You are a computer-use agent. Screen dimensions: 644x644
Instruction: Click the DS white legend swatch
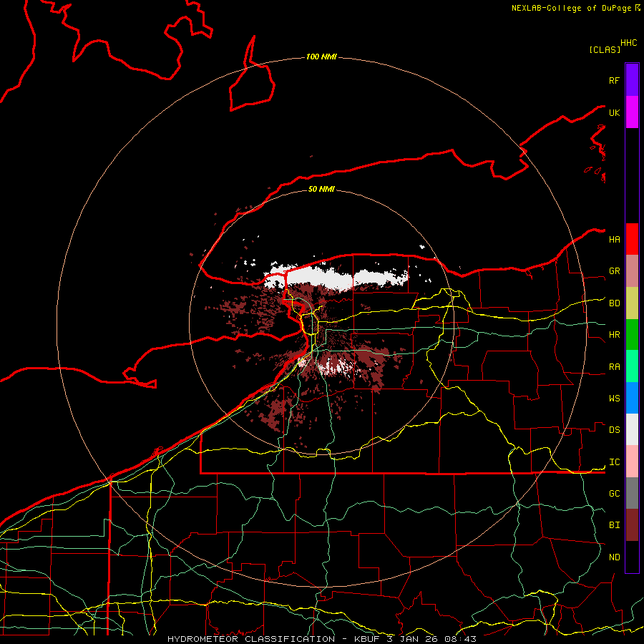632,429
